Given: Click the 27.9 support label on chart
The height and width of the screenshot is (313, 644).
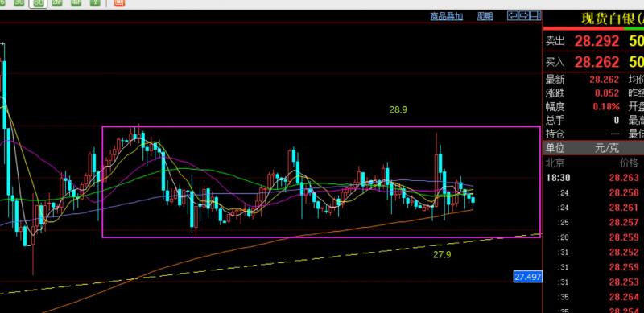Looking at the screenshot, I should (442, 255).
